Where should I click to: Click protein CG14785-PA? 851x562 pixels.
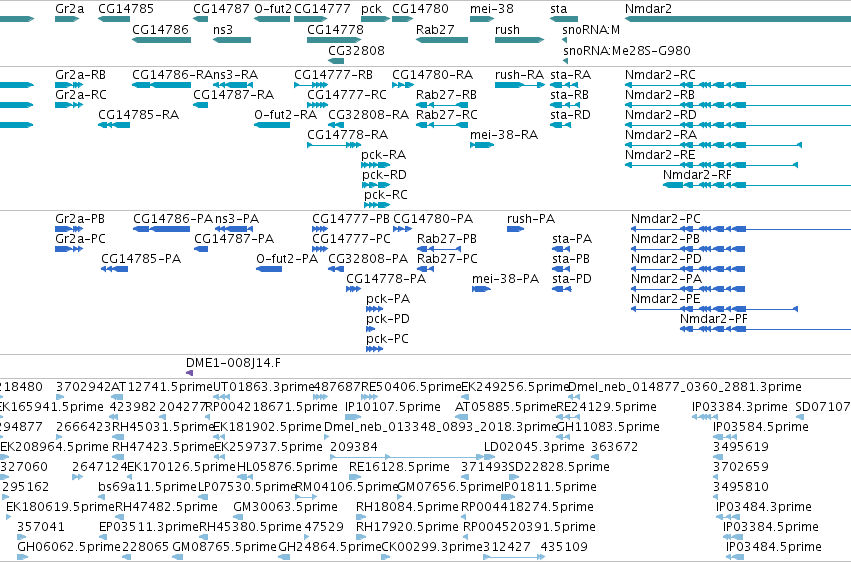[x=115, y=269]
